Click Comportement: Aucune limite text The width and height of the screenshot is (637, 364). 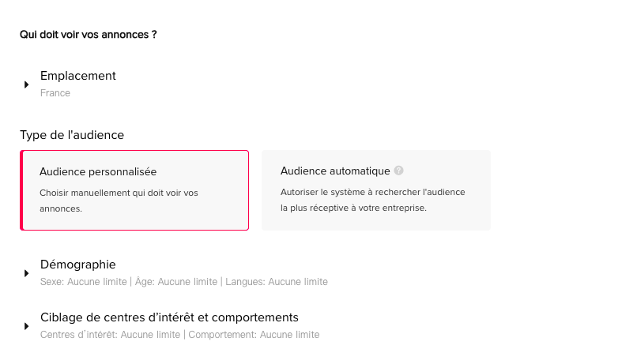254,335
